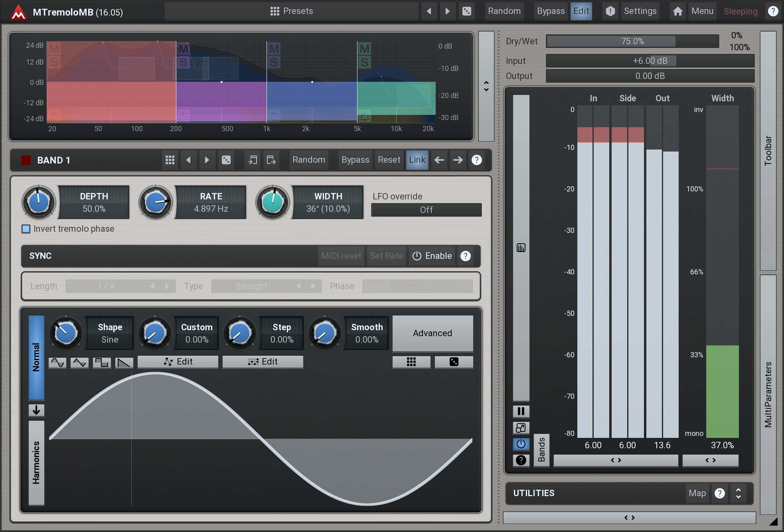
Task: Open Band 1 presets grid
Action: (170, 160)
